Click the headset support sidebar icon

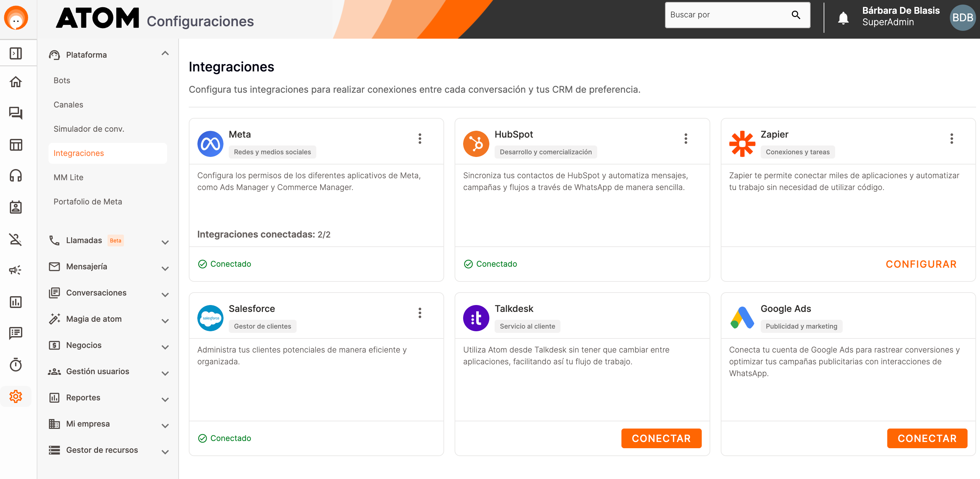tap(16, 176)
